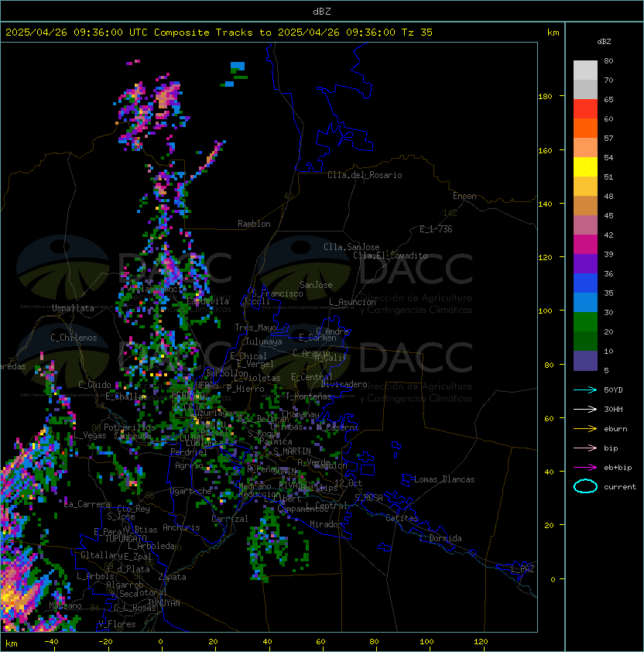The height and width of the screenshot is (652, 644).
Task: Click the cyan 'current' ellipse in legend
Action: coord(585,486)
